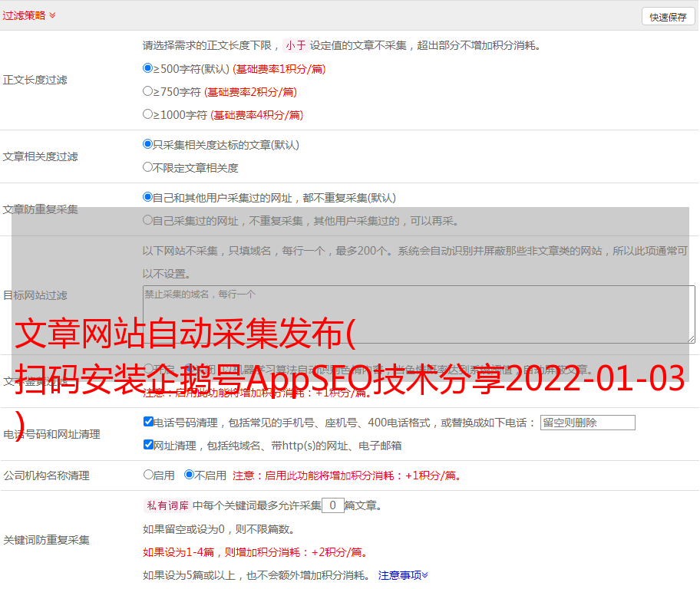Choose 自己采集过的网址，不重复采集 option
700x589 pixels.
148,220
